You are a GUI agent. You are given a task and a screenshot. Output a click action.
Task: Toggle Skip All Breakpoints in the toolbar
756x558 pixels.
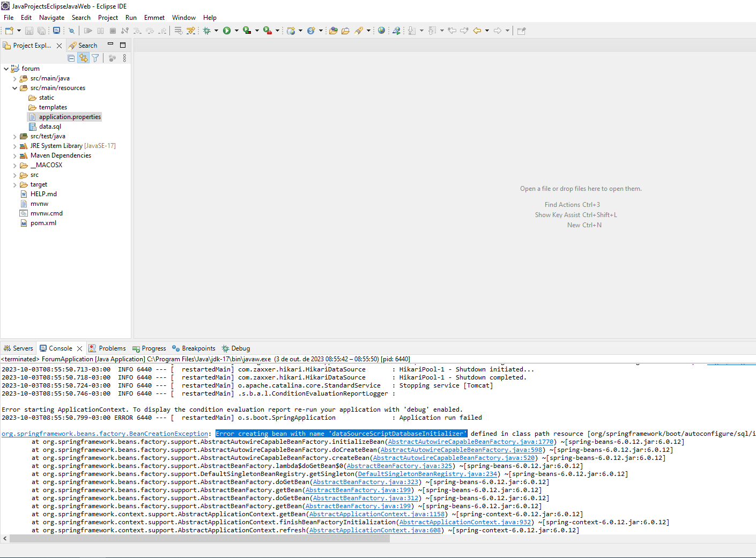click(x=71, y=31)
